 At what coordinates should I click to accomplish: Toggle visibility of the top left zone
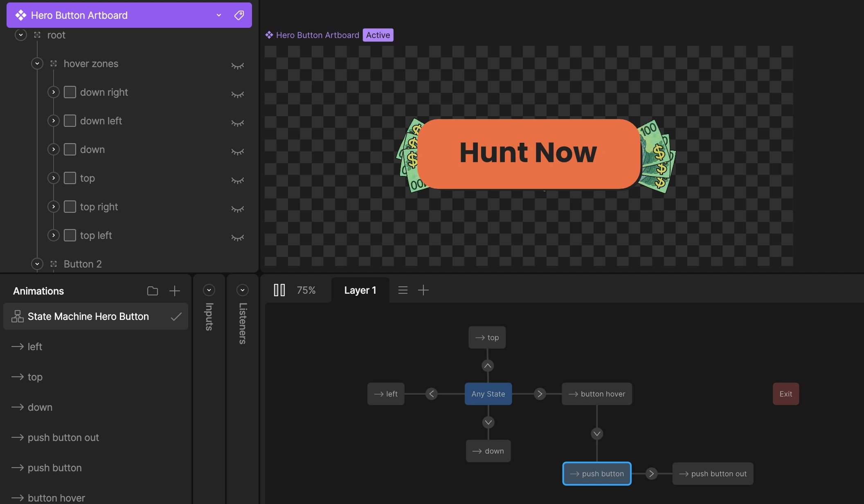[x=237, y=237]
